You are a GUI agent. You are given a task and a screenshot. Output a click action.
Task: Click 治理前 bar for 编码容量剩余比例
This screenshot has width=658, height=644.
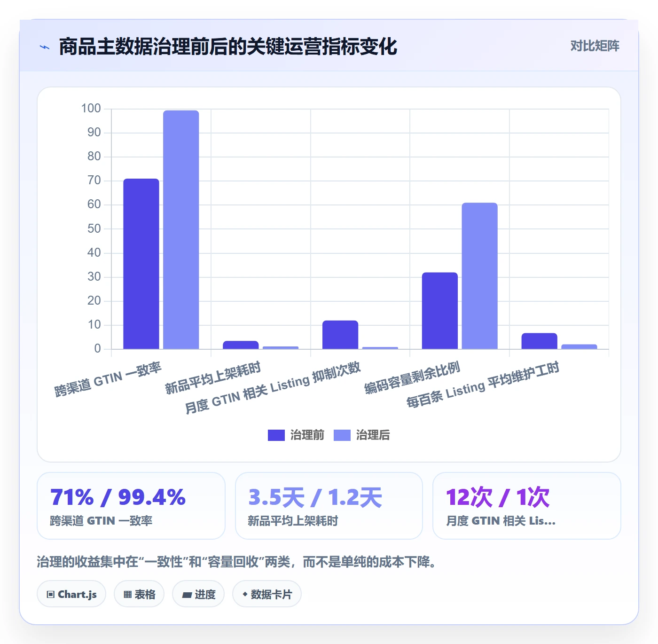coord(440,311)
